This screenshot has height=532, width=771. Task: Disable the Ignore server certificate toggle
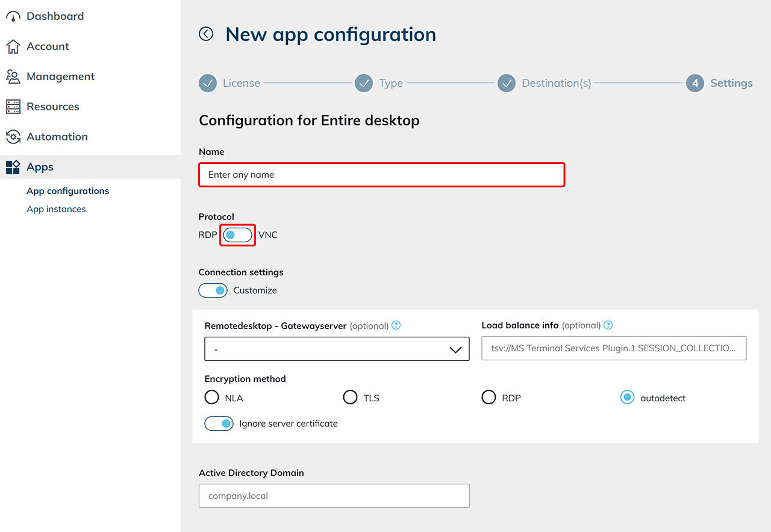point(219,424)
